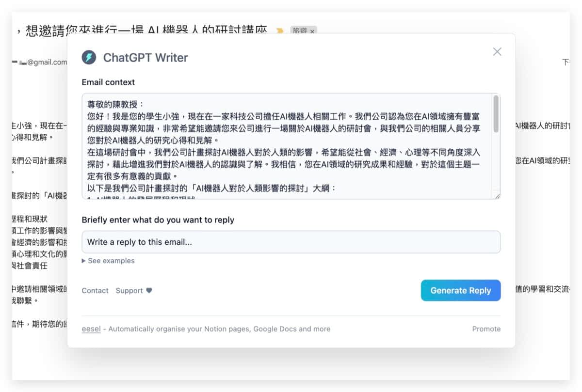582x392 pixels.
Task: Click the yellow importance marker in email subject
Action: [x=280, y=31]
